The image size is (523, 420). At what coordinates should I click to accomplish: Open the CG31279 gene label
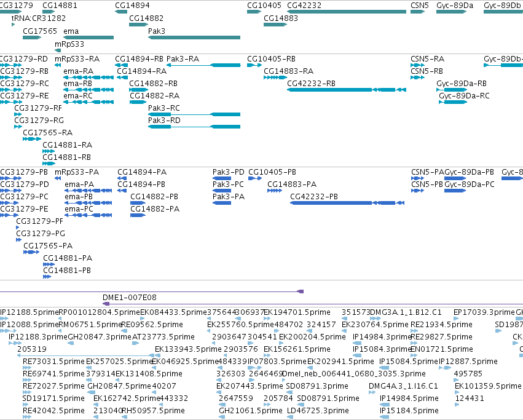17,6
